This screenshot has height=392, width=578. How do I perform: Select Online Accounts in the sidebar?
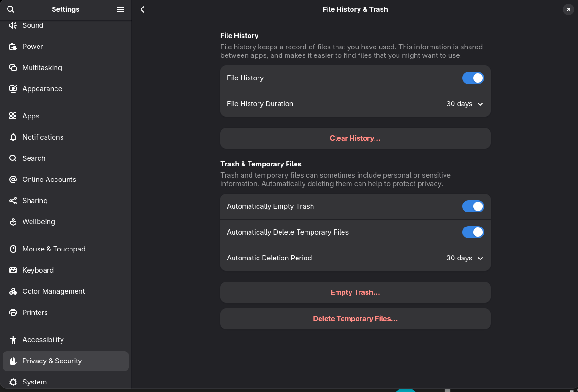pos(49,180)
